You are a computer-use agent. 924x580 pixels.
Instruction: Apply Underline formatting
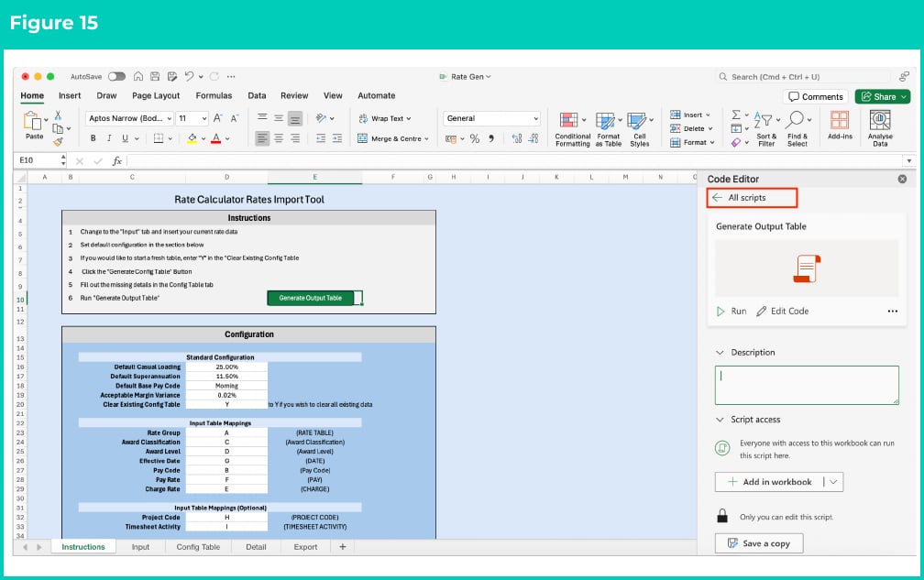tap(125, 138)
